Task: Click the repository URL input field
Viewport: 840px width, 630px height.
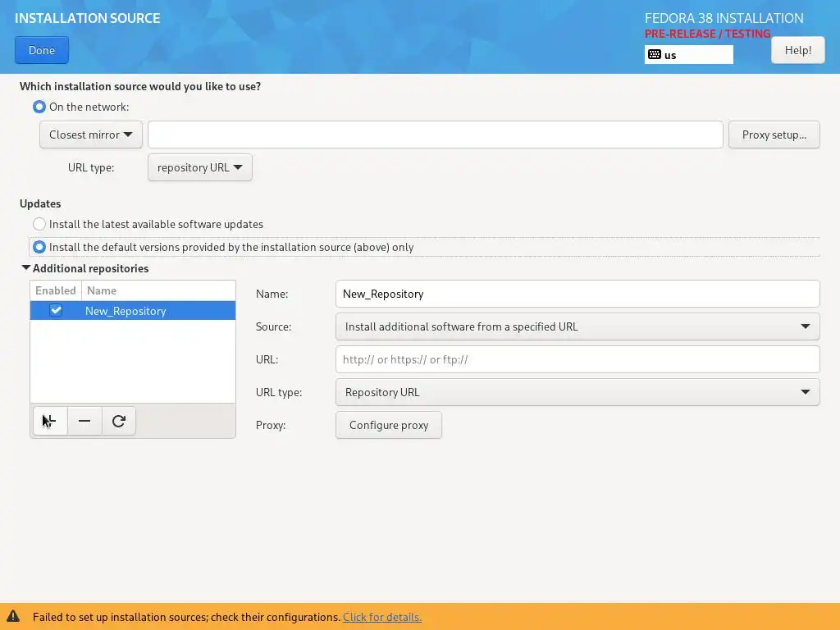Action: [577, 359]
